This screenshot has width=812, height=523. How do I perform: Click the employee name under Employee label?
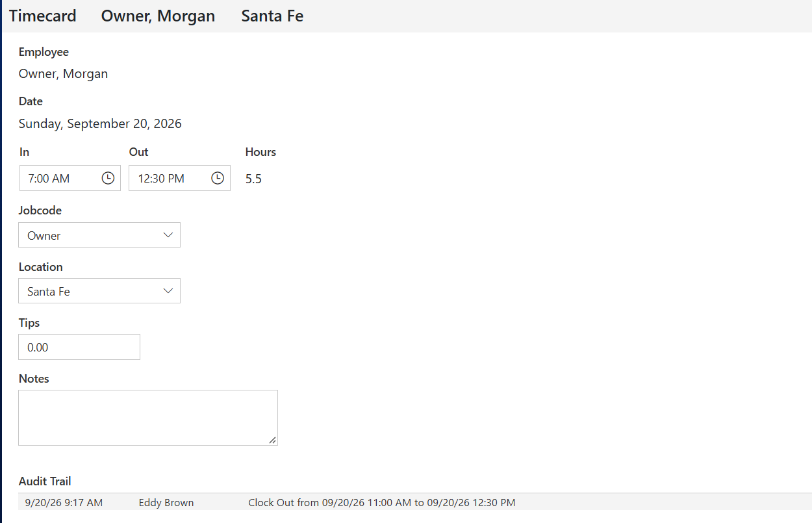(63, 74)
